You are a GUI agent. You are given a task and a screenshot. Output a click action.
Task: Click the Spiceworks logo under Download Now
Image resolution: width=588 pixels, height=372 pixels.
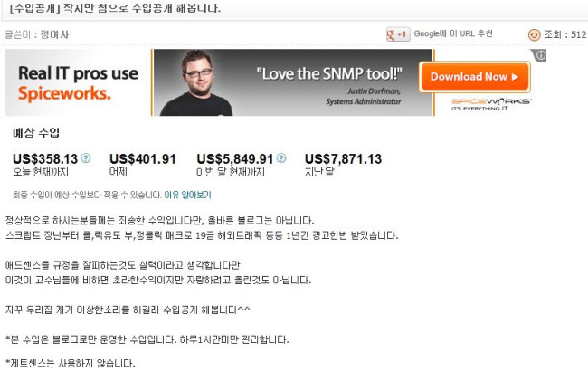[x=491, y=104]
